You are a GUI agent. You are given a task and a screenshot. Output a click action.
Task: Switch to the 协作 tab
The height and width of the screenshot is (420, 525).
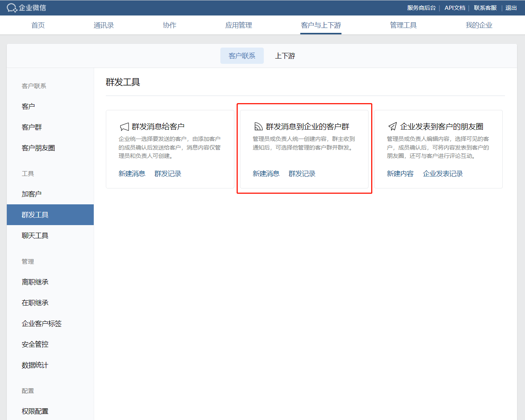(x=169, y=25)
